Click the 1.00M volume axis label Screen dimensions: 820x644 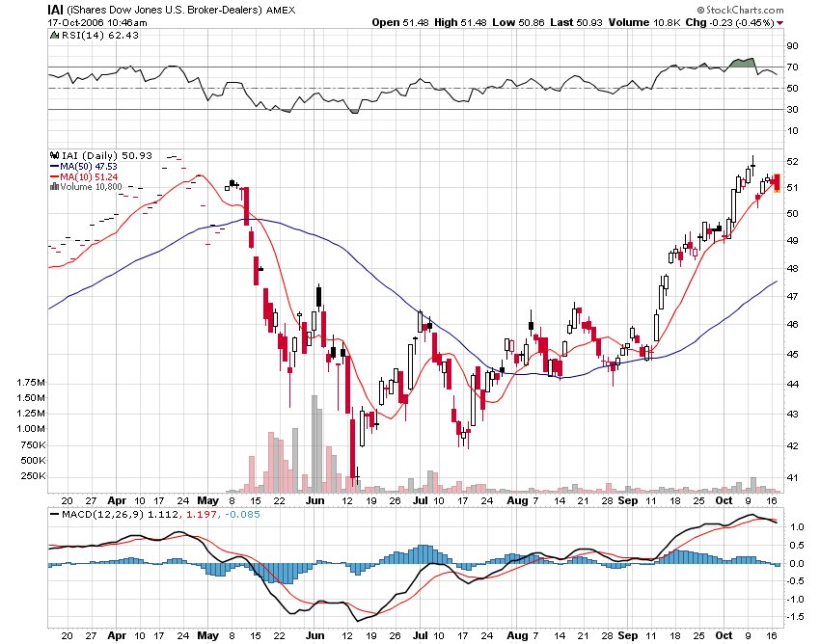click(x=30, y=429)
